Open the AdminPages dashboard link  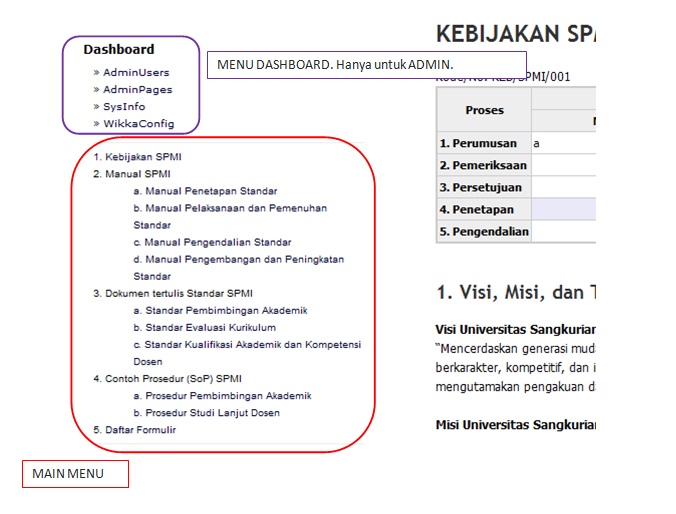[137, 89]
